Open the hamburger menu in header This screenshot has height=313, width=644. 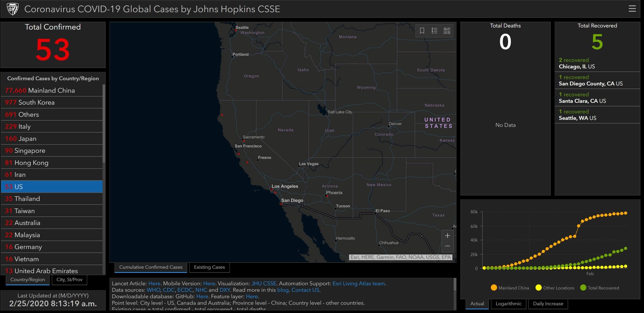tap(632, 9)
